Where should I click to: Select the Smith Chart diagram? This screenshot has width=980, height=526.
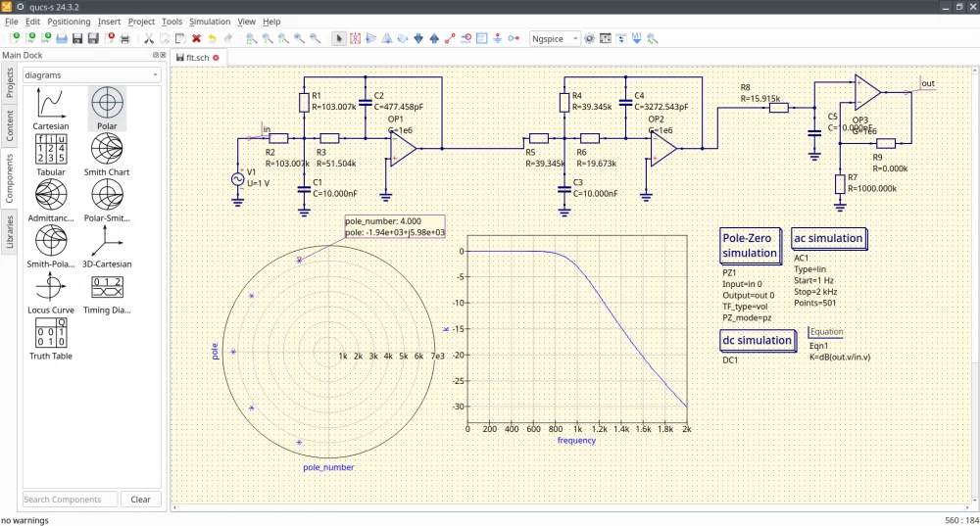point(107,152)
